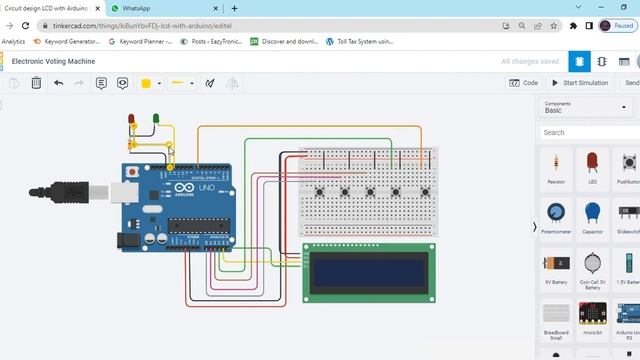
Task: Open the notes tool icon
Action: [101, 83]
